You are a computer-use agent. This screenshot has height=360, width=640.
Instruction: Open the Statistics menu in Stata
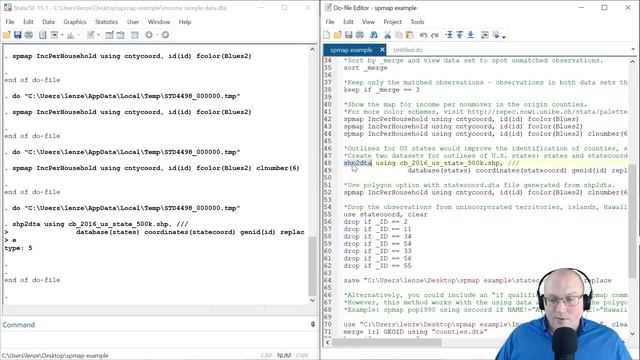106,22
